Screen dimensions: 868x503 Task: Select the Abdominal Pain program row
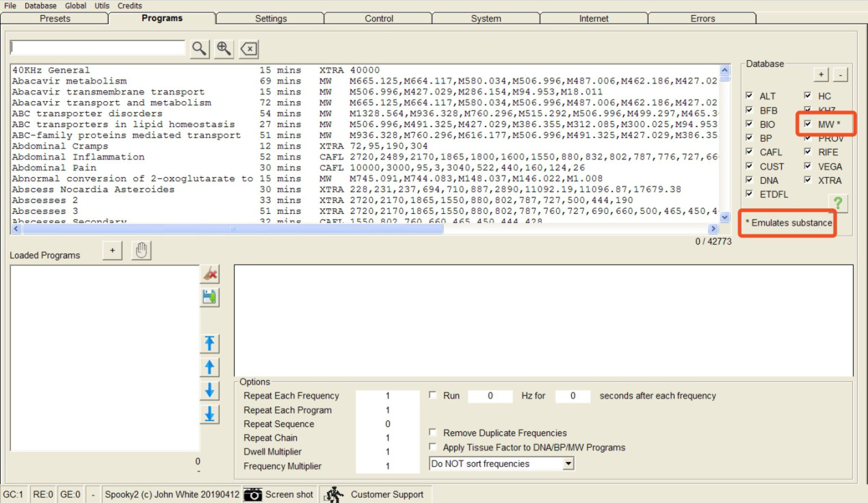pyautogui.click(x=365, y=167)
